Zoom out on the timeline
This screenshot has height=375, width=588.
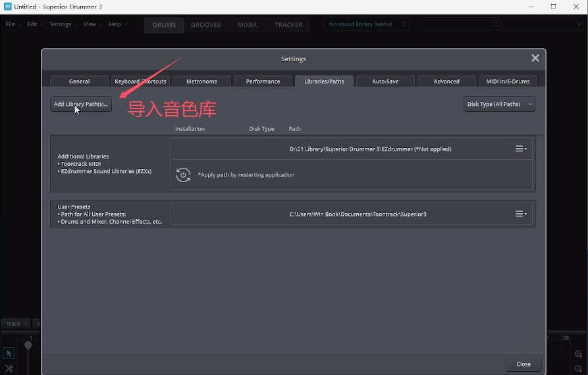[x=578, y=369]
